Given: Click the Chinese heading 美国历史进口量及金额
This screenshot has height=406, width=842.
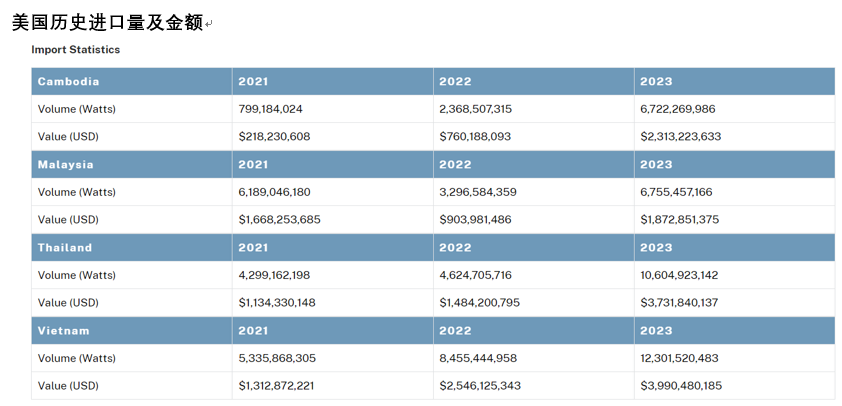Looking at the screenshot, I should (105, 21).
